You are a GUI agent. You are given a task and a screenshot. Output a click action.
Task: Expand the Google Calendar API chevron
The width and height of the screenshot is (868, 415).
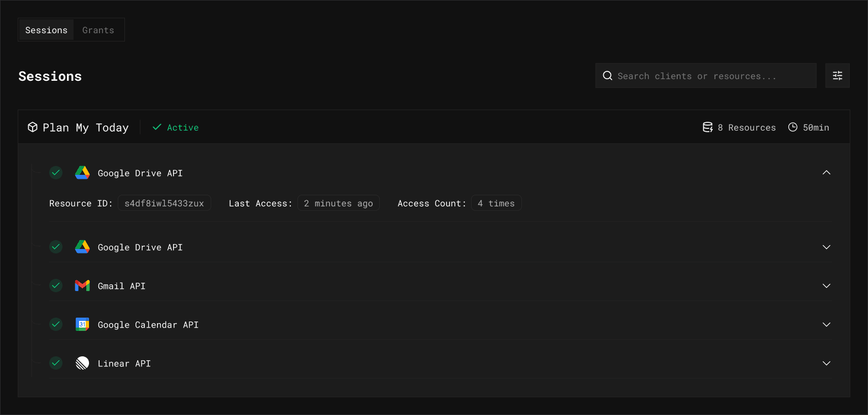[x=826, y=325]
